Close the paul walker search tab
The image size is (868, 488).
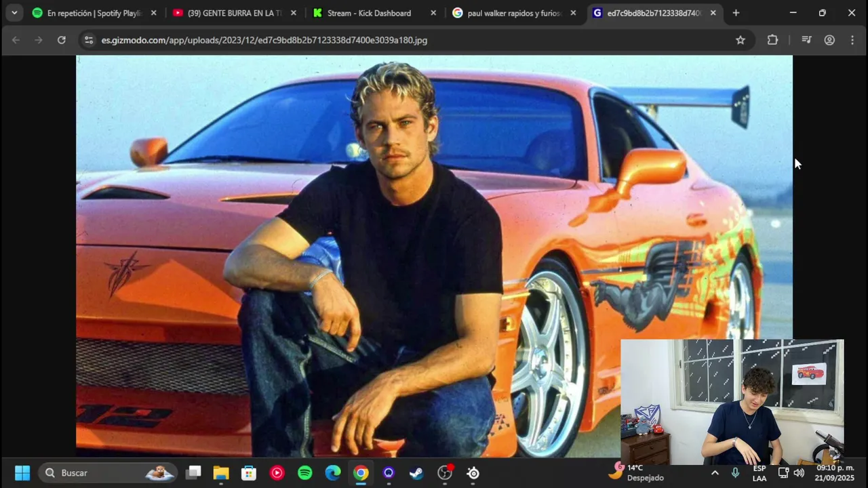[573, 13]
